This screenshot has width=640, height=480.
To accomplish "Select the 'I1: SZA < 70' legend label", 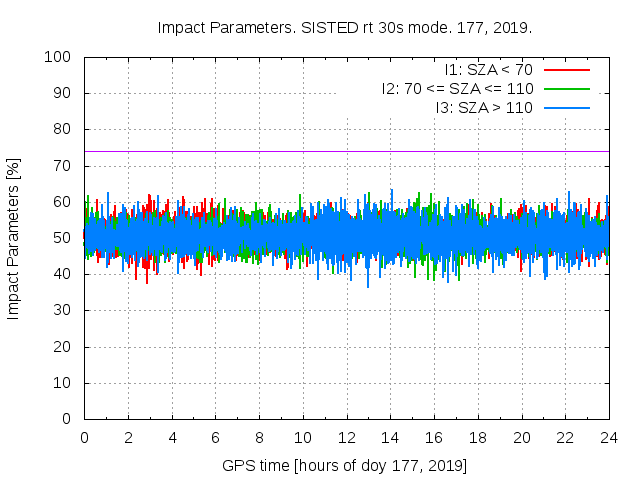I will click(488, 69).
